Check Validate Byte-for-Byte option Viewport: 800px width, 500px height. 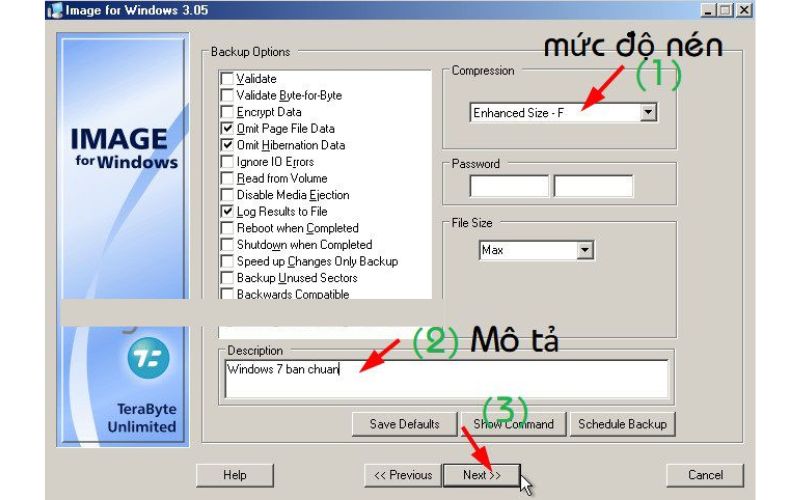coord(227,95)
